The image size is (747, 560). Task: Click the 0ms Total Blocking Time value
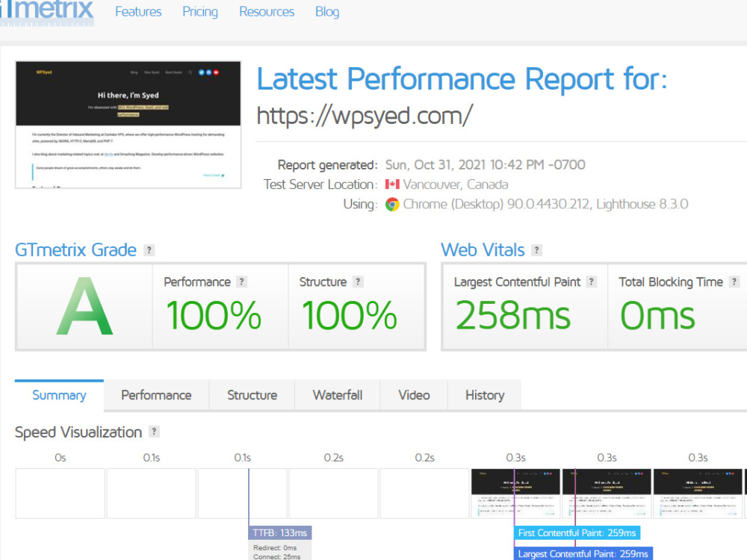tap(657, 315)
